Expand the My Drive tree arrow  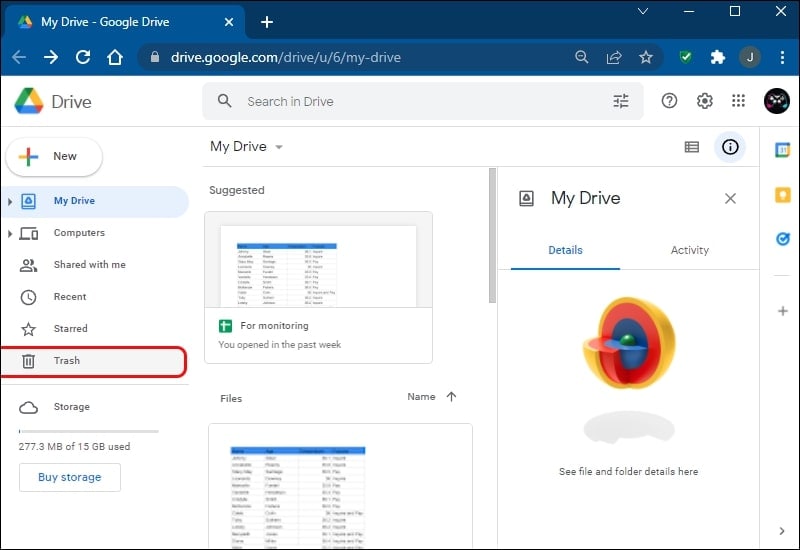point(10,201)
